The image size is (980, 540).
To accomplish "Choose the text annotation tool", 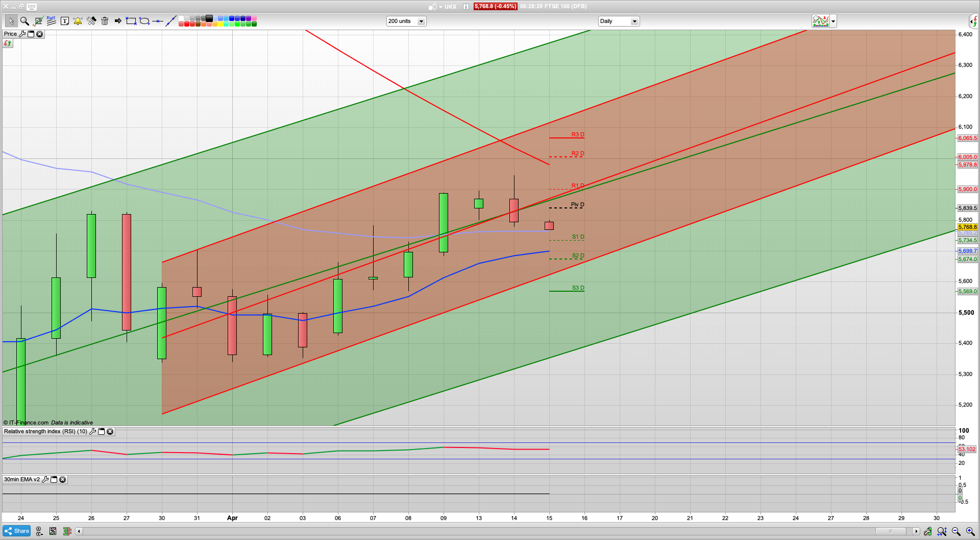I will click(64, 21).
